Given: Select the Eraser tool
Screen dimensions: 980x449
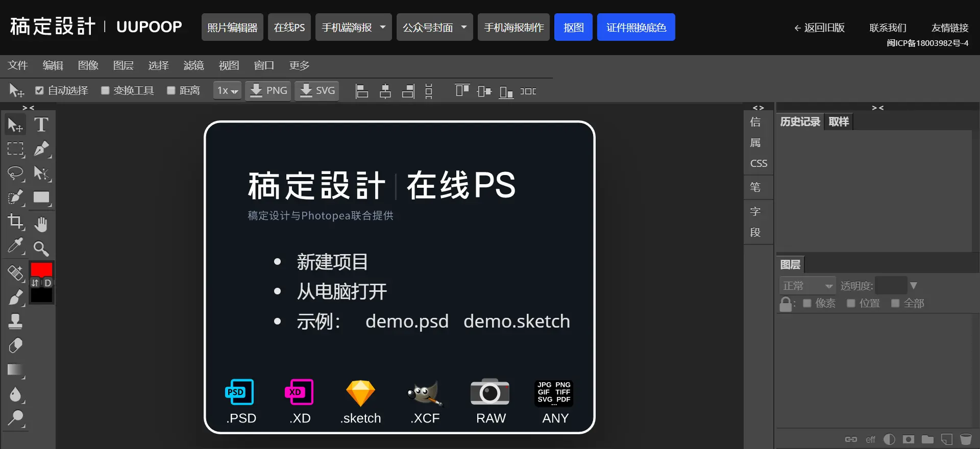Looking at the screenshot, I should point(15,346).
